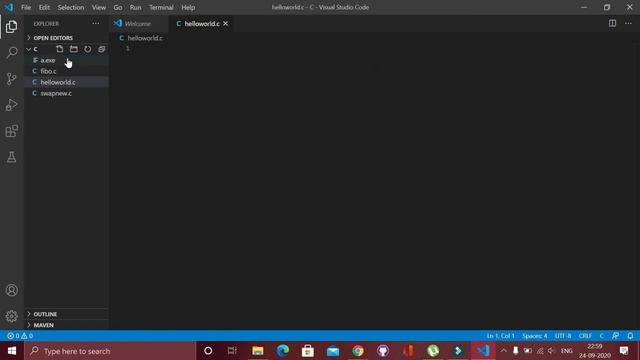Click the taskbar search box

tap(110, 351)
